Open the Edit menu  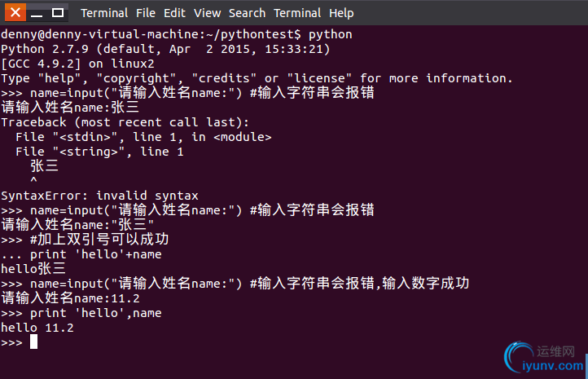pyautogui.click(x=174, y=13)
